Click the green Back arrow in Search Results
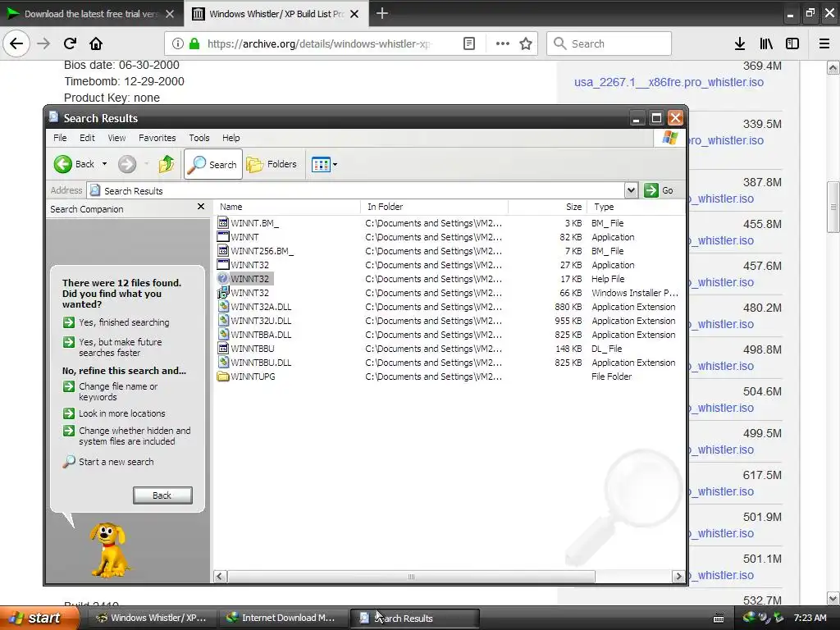 tap(62, 164)
